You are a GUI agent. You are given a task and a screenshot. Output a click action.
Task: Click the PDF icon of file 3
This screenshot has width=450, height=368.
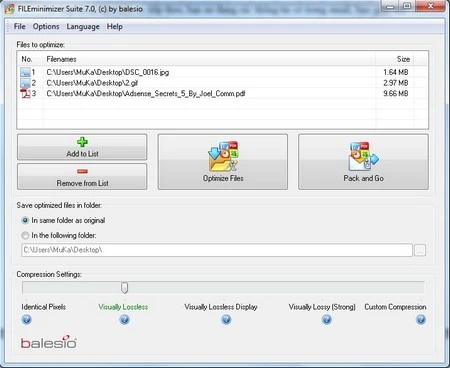[25, 93]
